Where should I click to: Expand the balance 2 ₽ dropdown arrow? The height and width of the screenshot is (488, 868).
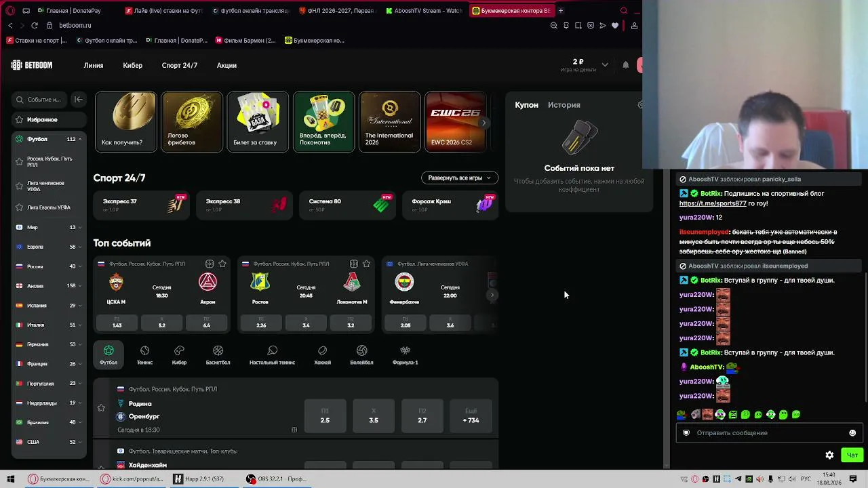[x=605, y=65]
